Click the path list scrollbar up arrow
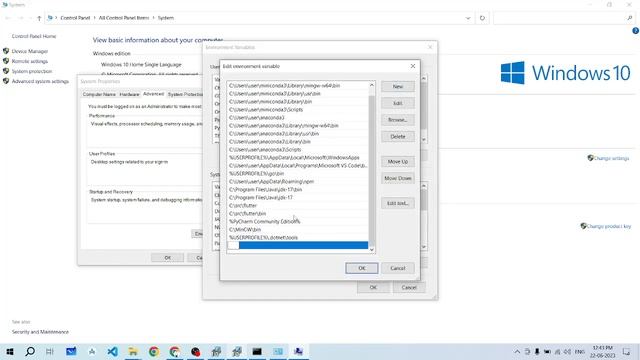This screenshot has height=360, width=640. click(371, 85)
